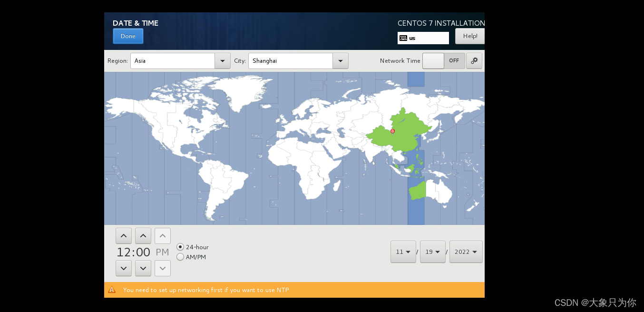Screen dimensions: 644x312
Task: Decrease the hour with down arrow
Action: click(124, 268)
